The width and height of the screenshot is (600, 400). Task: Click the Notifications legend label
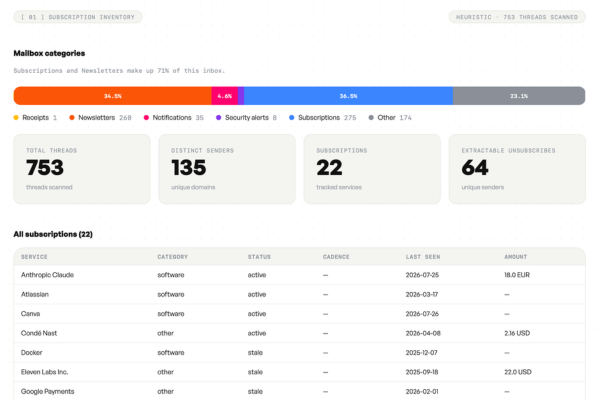coord(172,118)
